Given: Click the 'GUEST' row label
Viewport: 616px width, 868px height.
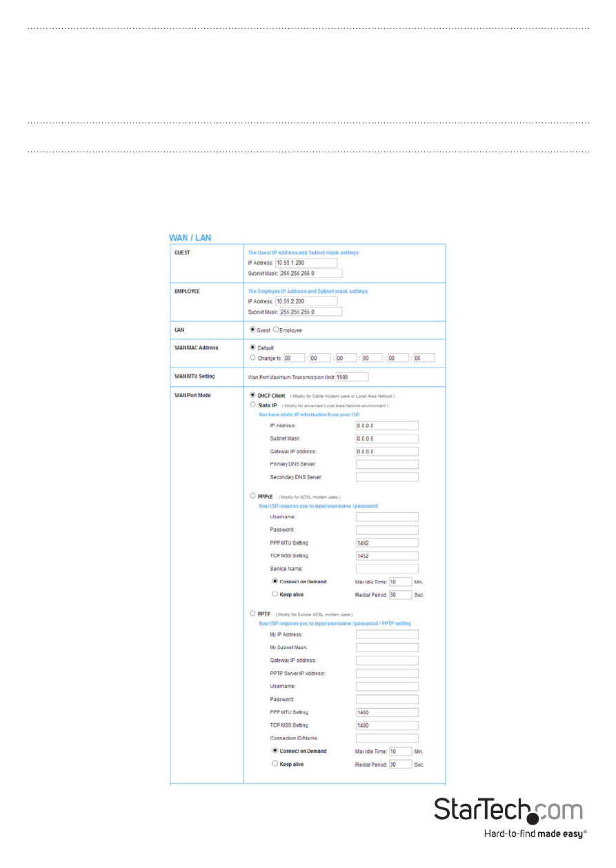Looking at the screenshot, I should tap(183, 252).
